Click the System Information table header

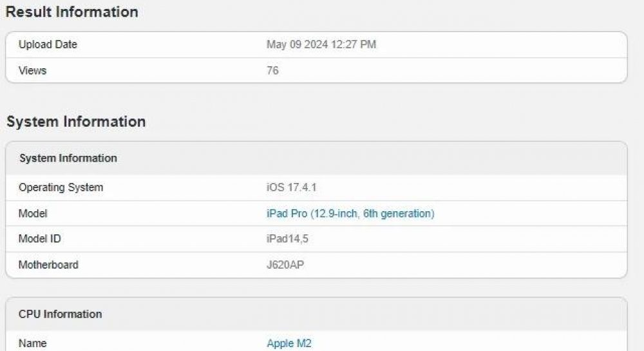coord(316,158)
